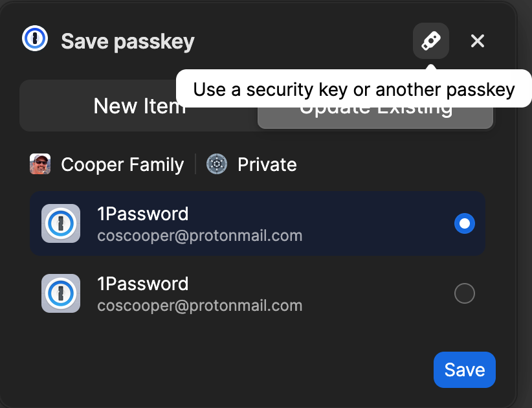Click the security key tooltip text
This screenshot has height=408, width=532.
point(353,89)
